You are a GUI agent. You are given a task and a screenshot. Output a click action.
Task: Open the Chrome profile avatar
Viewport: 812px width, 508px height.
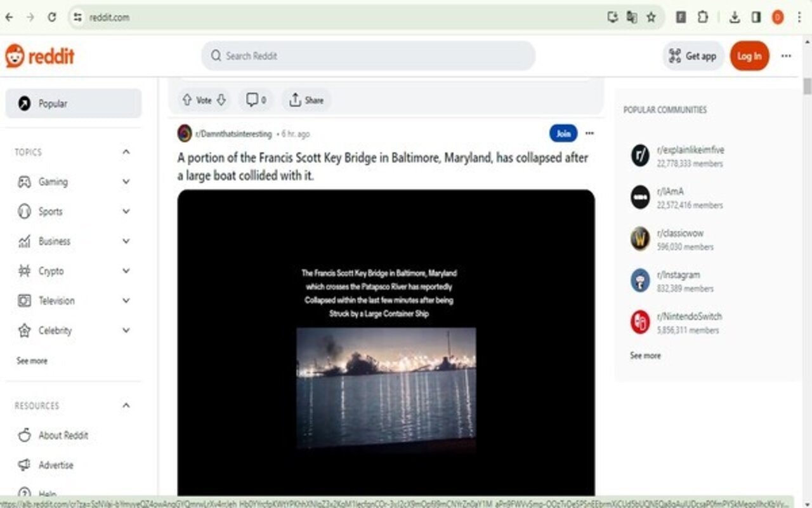(778, 18)
